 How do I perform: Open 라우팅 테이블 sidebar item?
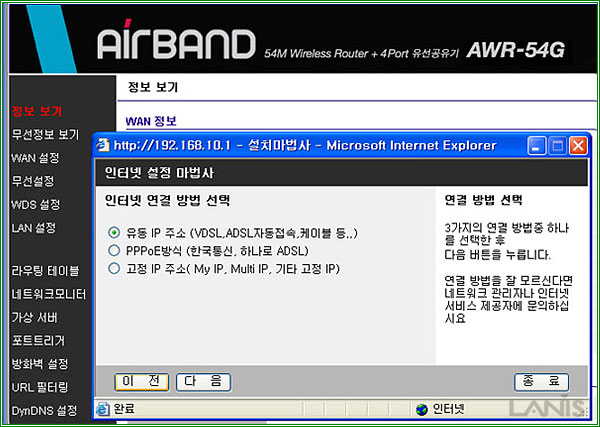point(45,271)
